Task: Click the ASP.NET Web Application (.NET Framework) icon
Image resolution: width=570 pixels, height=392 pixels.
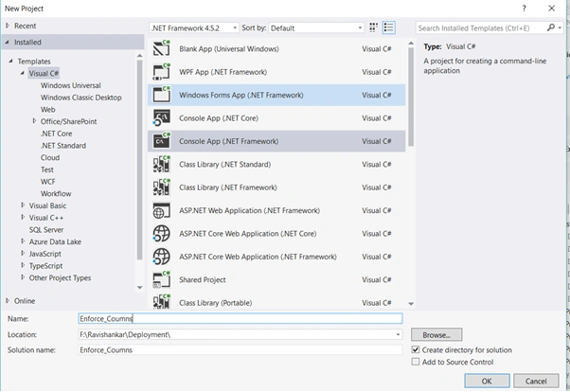Action: click(x=161, y=210)
